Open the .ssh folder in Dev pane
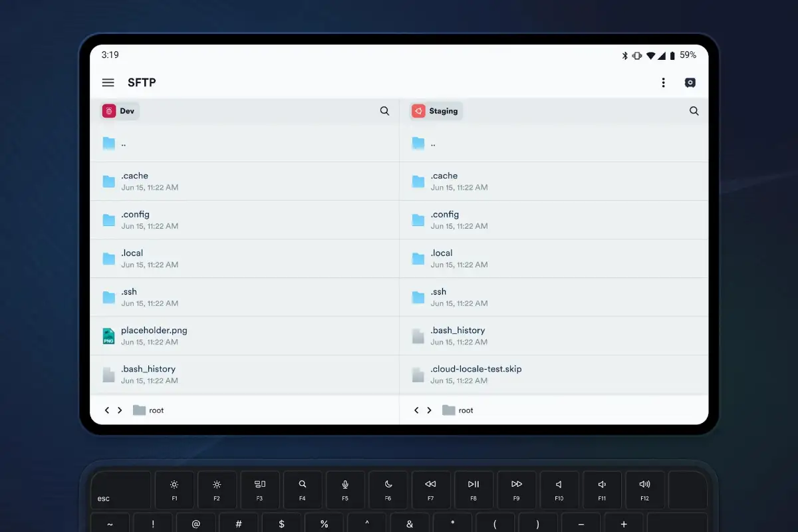The image size is (798, 532). [x=245, y=297]
